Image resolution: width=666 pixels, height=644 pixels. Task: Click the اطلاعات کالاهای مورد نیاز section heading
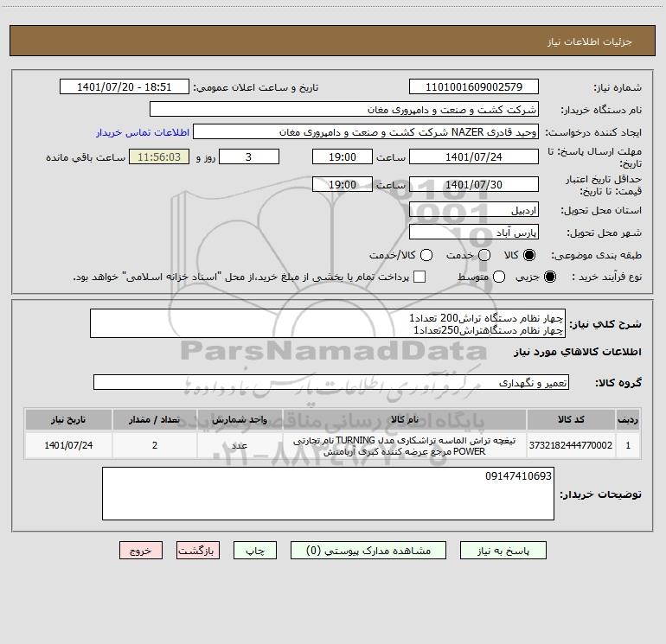click(x=577, y=352)
